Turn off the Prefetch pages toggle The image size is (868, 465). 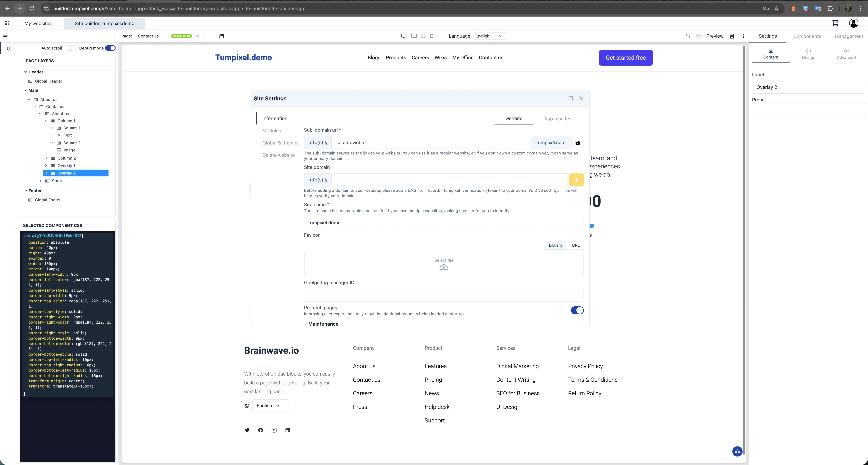577,310
